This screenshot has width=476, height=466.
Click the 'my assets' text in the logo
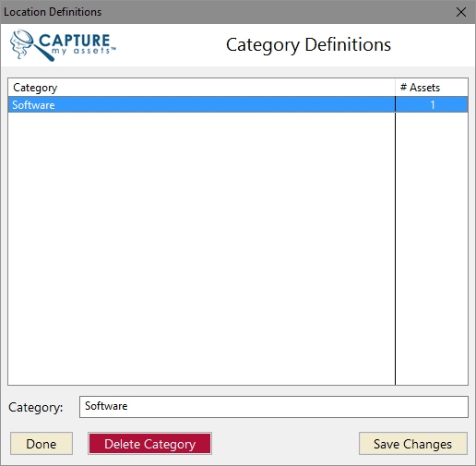click(x=81, y=51)
